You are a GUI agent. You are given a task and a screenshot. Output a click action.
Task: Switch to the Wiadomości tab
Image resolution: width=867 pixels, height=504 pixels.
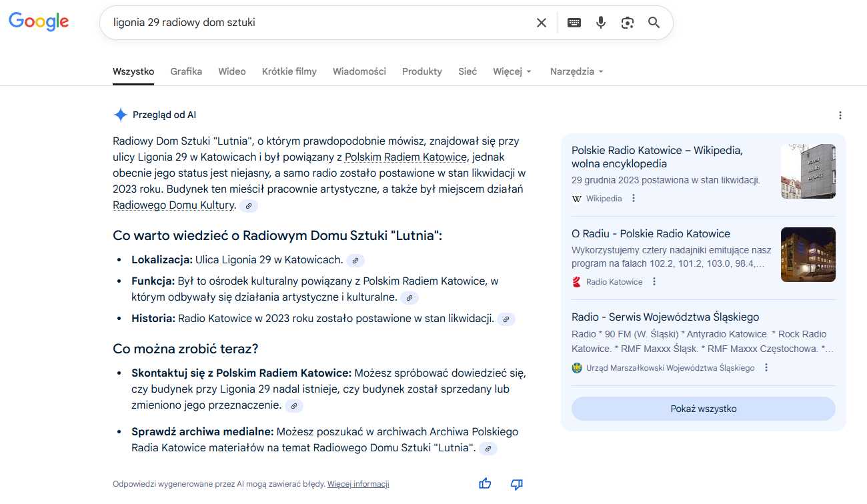coord(359,71)
